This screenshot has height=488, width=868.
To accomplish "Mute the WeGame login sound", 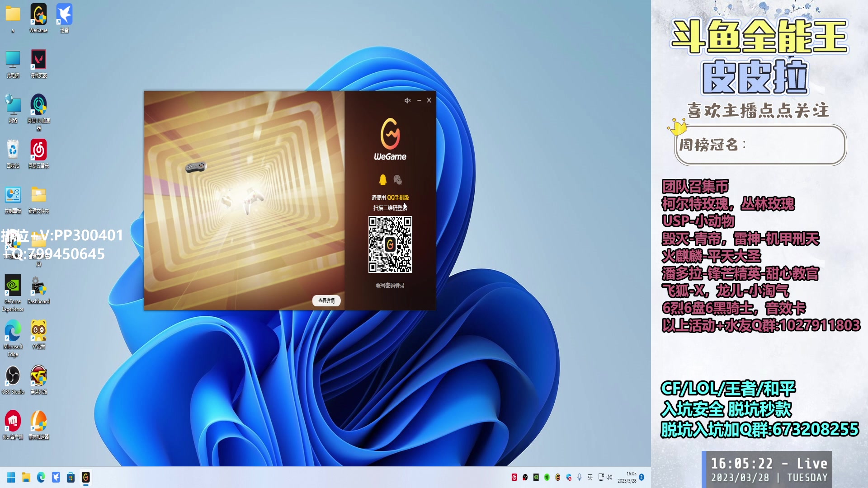I will click(407, 100).
